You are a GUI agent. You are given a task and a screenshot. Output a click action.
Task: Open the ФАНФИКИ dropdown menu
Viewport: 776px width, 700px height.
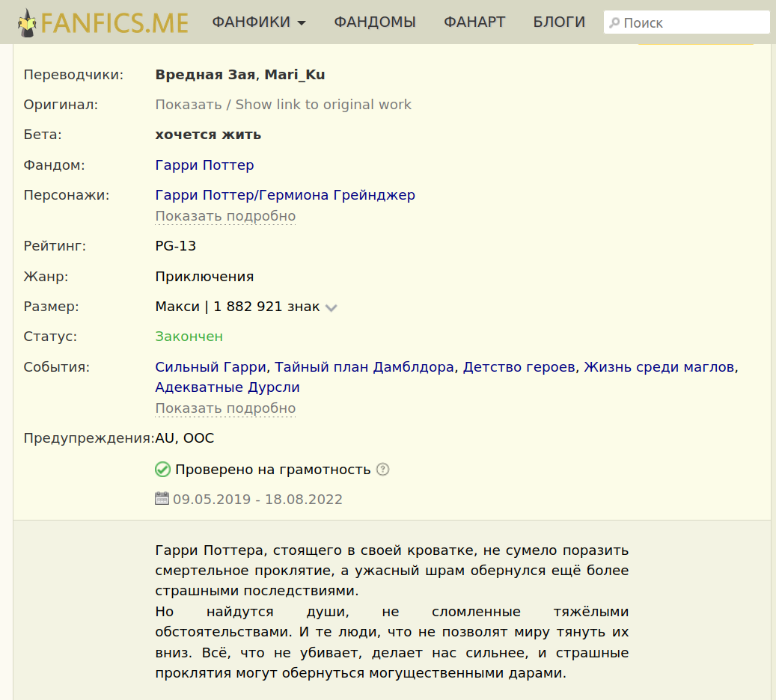tap(259, 22)
